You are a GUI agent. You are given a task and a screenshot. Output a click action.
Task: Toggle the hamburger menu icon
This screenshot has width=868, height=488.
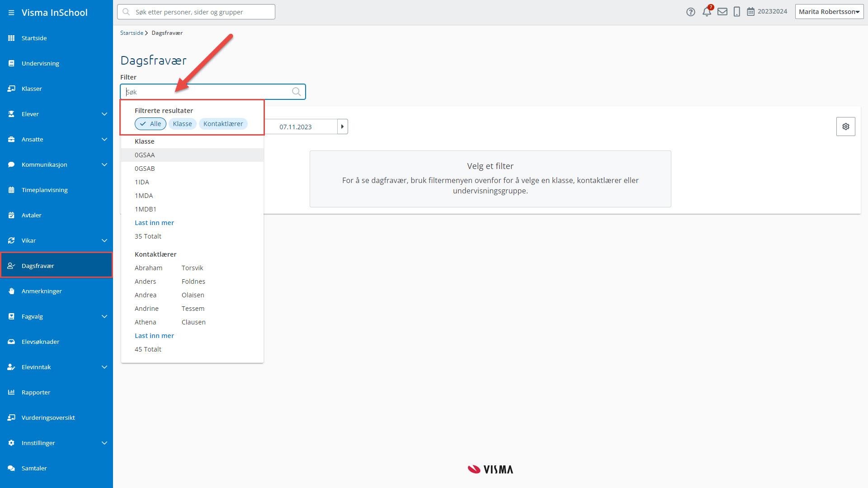[x=11, y=13]
